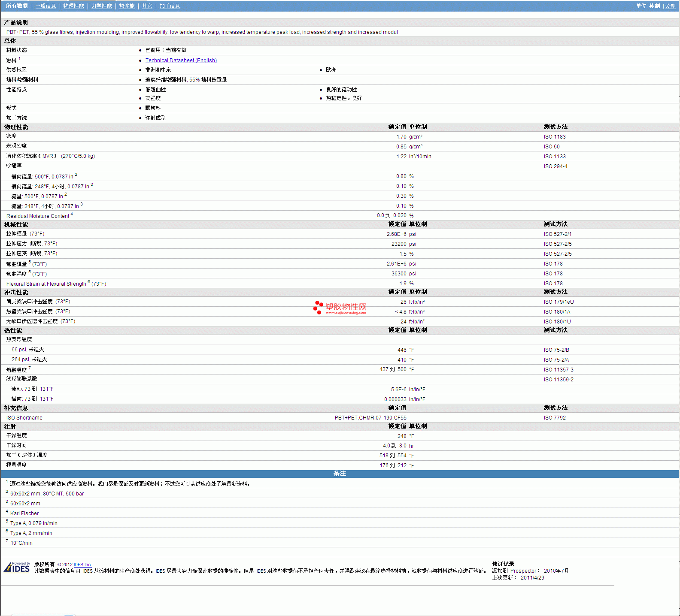The height and width of the screenshot is (616, 680).
Task: Click footnote 1 marker beside 资料
Action: 19,59
